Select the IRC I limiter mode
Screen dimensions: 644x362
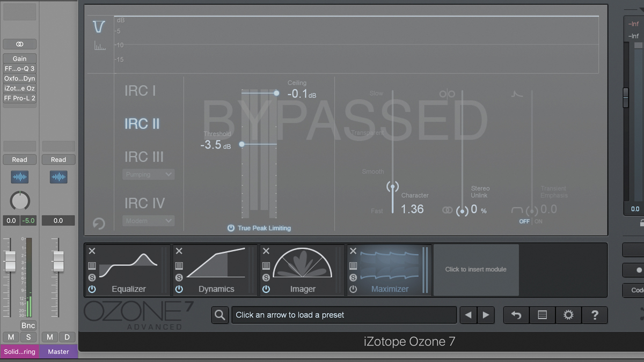click(x=140, y=91)
